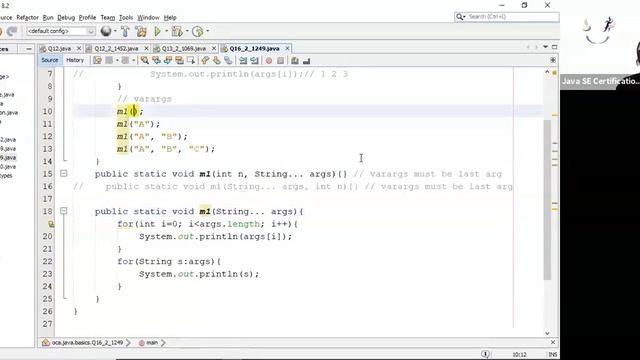Viewport: 640px width, 360px height.
Task: Click Shift Line Left icon
Action: (243, 60)
